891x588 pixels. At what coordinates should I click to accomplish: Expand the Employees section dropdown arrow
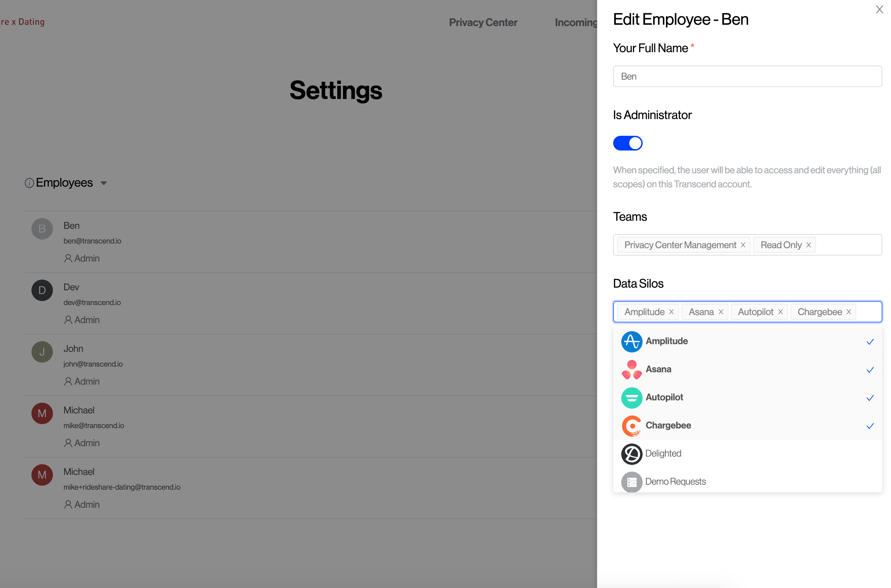coord(103,183)
